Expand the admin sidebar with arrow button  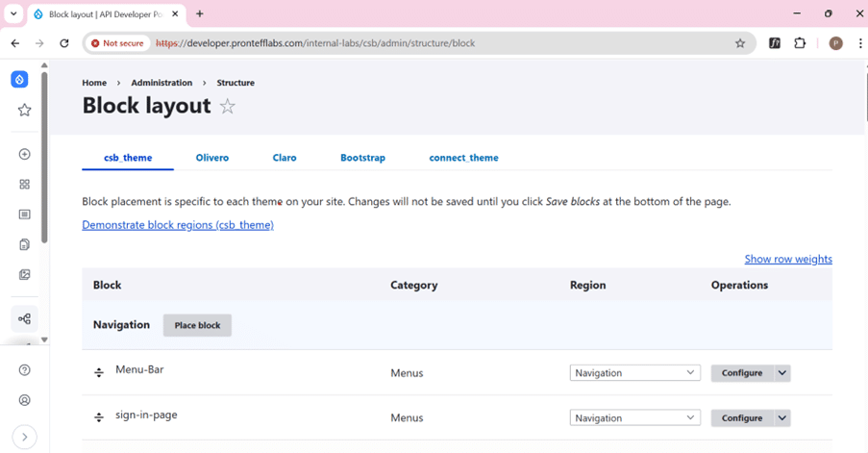click(x=24, y=437)
